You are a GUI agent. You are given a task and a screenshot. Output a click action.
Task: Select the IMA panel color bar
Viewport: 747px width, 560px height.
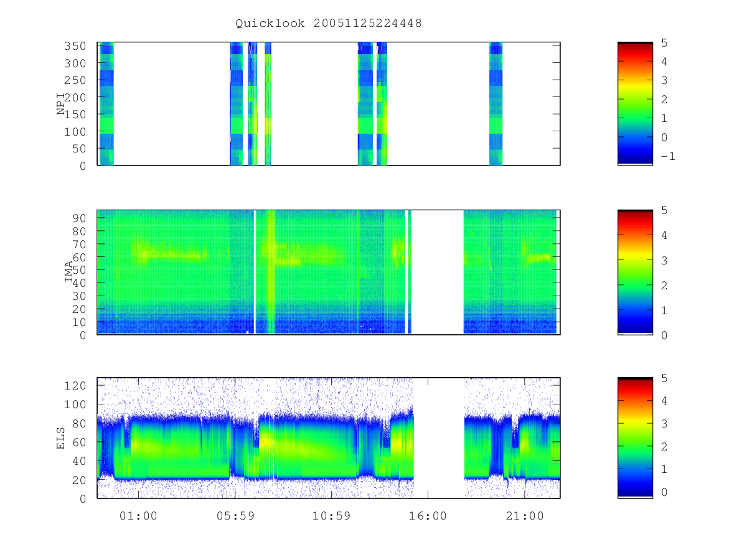pos(635,272)
